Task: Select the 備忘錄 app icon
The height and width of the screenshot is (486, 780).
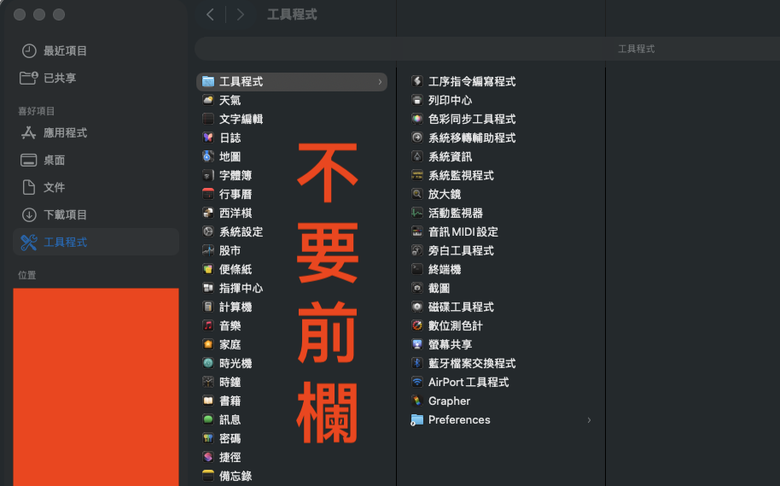Action: [208, 476]
